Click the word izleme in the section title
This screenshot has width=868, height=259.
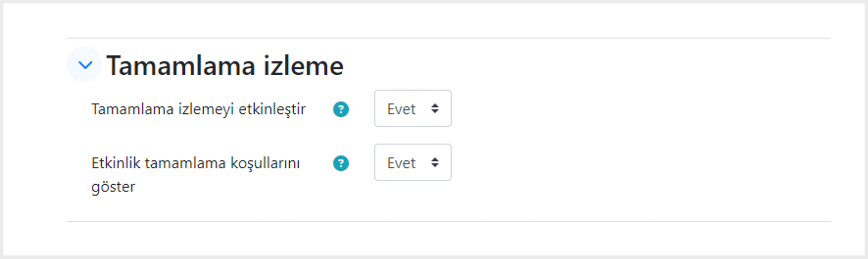coord(303,66)
